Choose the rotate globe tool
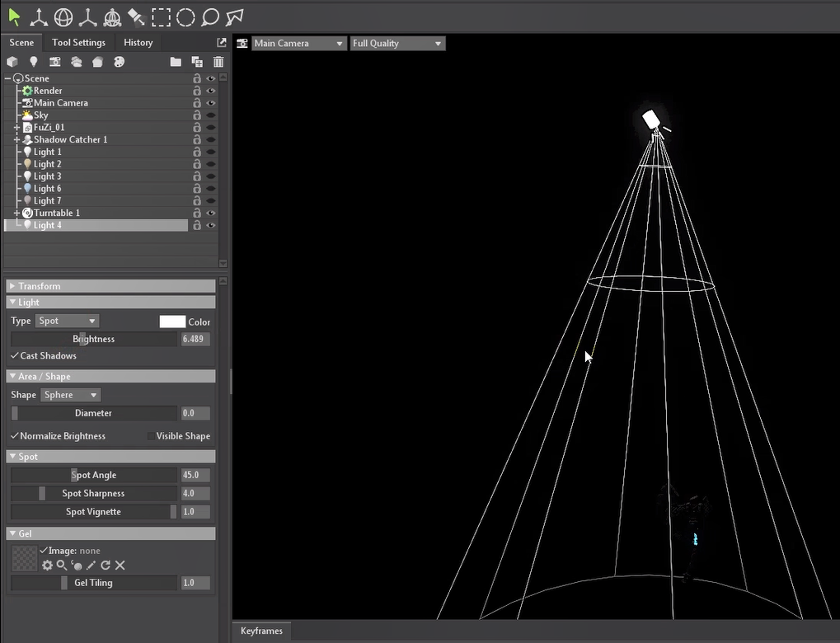 63,17
